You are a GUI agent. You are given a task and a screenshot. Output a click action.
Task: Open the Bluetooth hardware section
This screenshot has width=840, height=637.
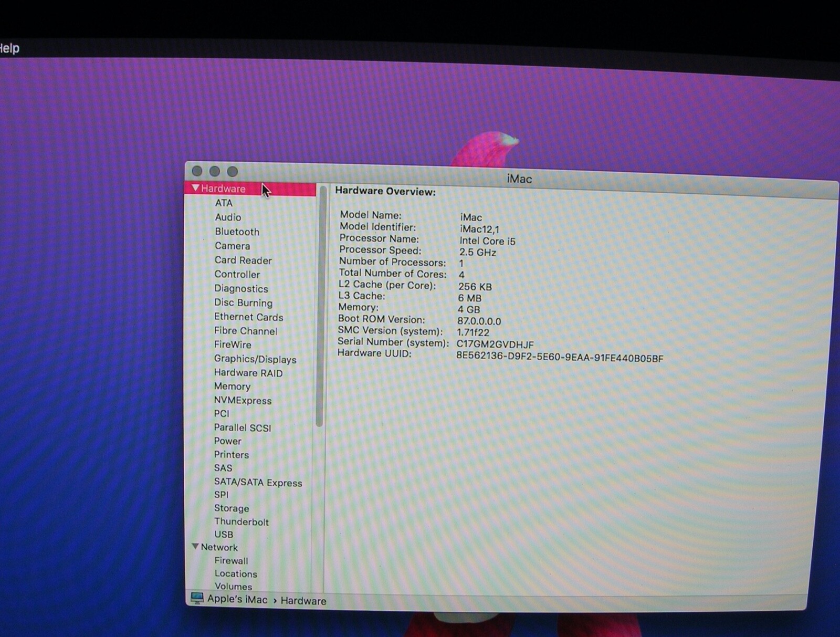pyautogui.click(x=237, y=232)
